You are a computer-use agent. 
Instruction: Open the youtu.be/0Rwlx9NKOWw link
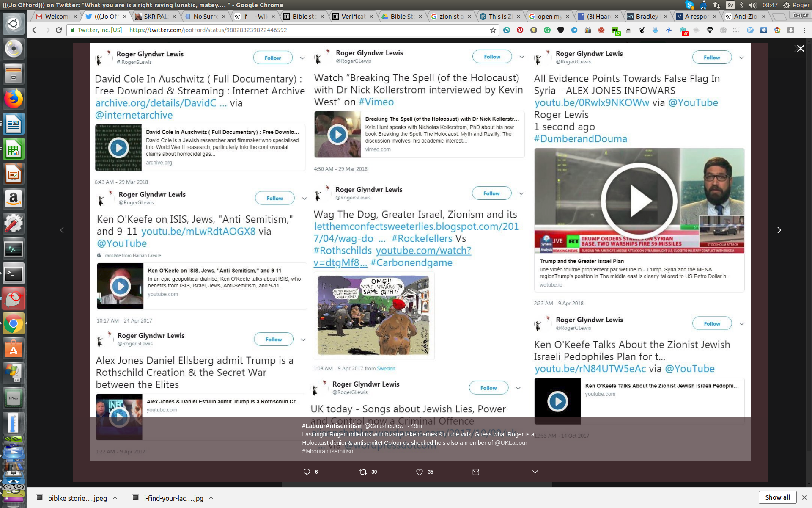tap(592, 103)
